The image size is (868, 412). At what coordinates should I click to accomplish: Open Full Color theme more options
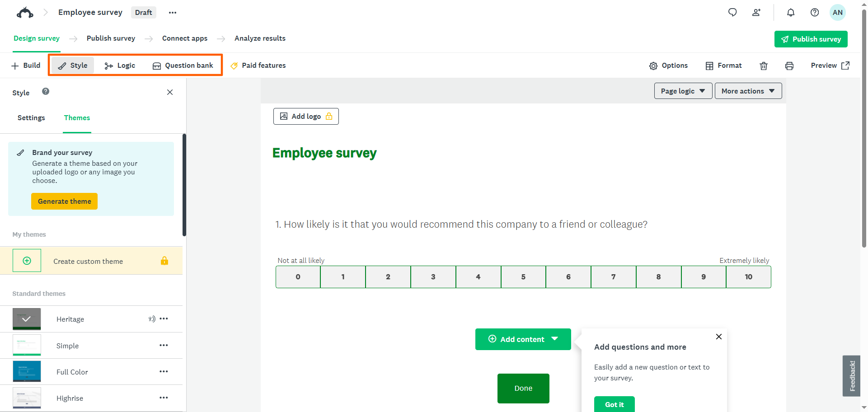[164, 371]
